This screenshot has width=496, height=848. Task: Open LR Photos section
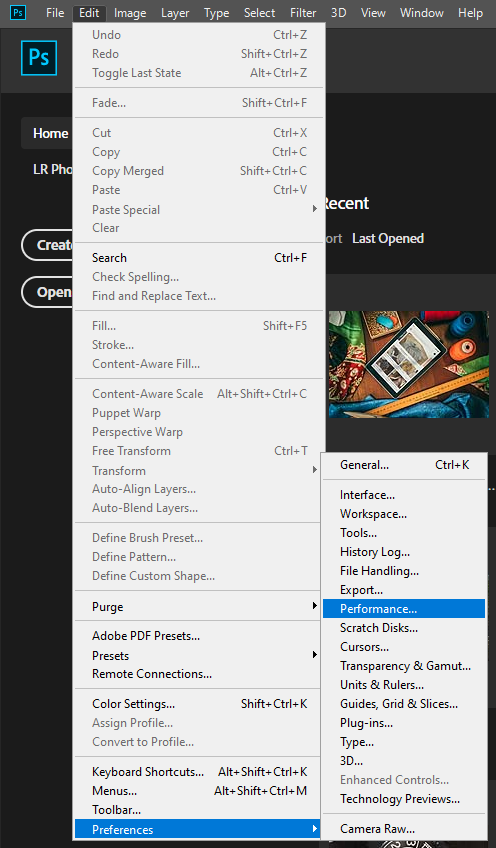[52, 169]
